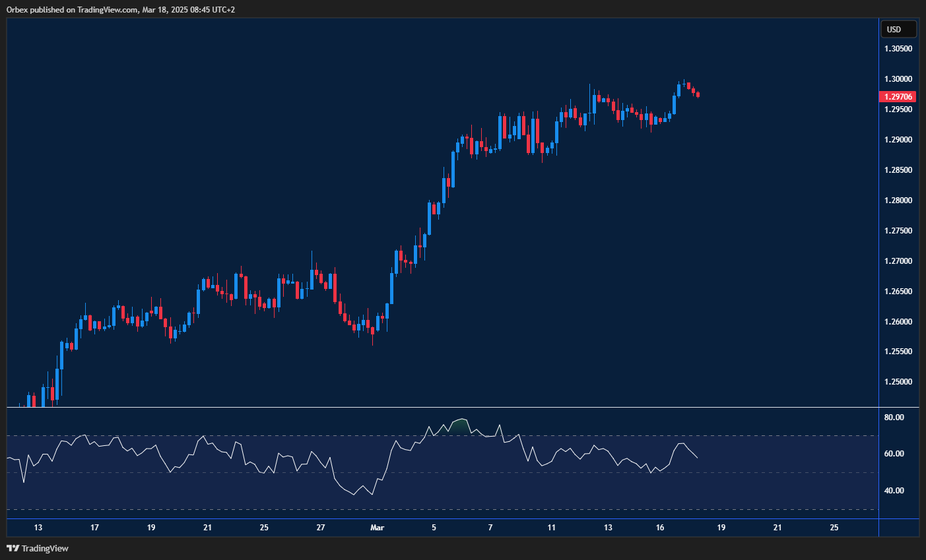
Task: Click the red 1.29706 current price label
Action: (x=899, y=97)
